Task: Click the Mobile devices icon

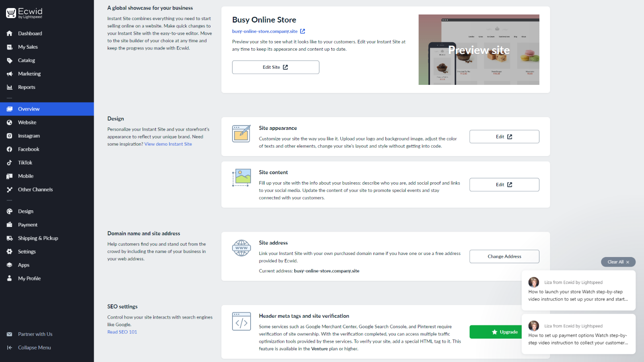Action: coord(10,176)
